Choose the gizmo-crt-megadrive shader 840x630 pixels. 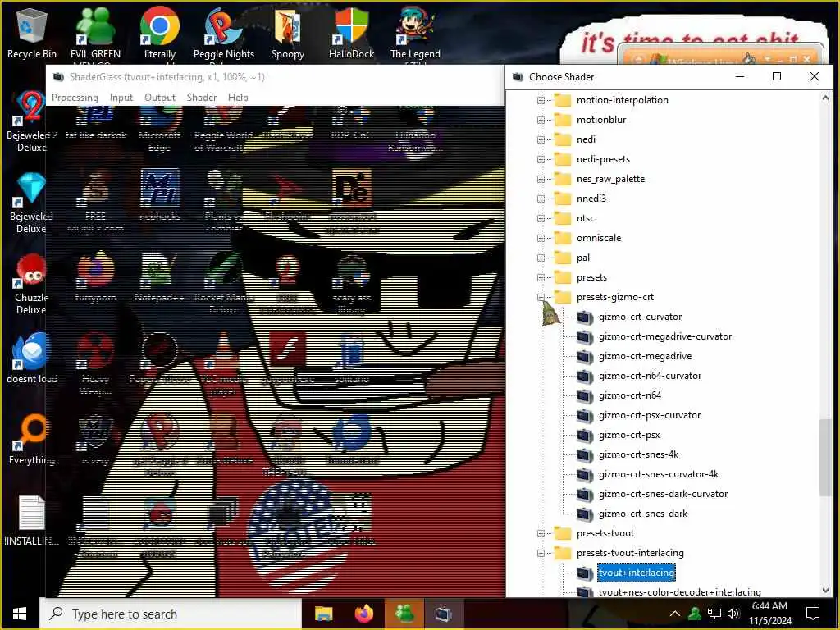point(645,356)
